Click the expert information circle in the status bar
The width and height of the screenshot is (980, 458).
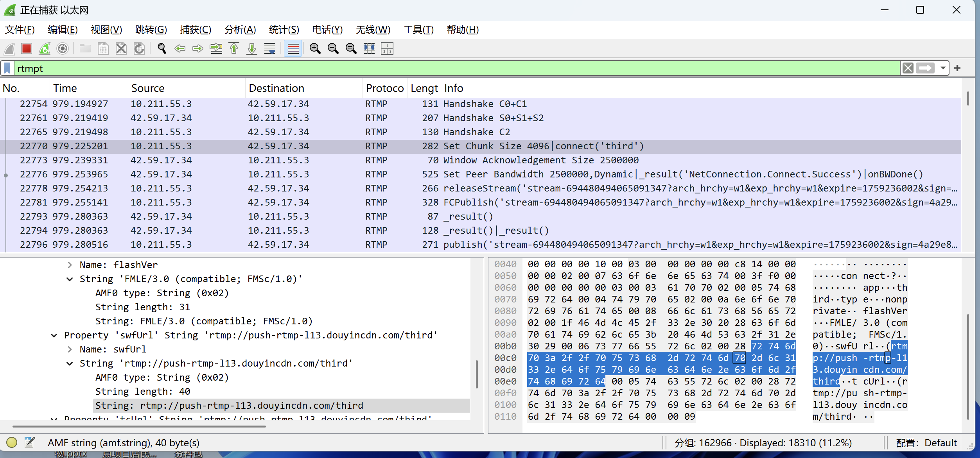click(12, 442)
